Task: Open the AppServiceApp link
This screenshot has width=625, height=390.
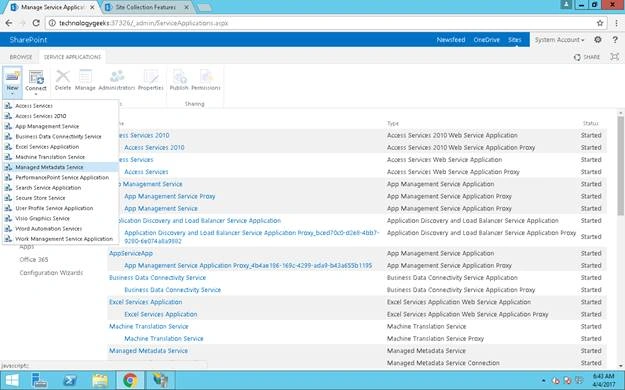Action: click(131, 253)
